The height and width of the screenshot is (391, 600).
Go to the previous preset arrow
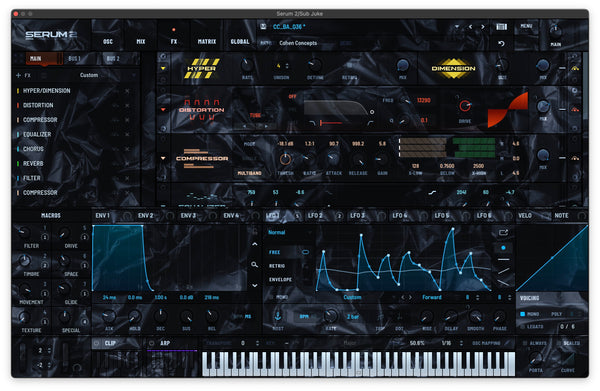[x=470, y=27]
